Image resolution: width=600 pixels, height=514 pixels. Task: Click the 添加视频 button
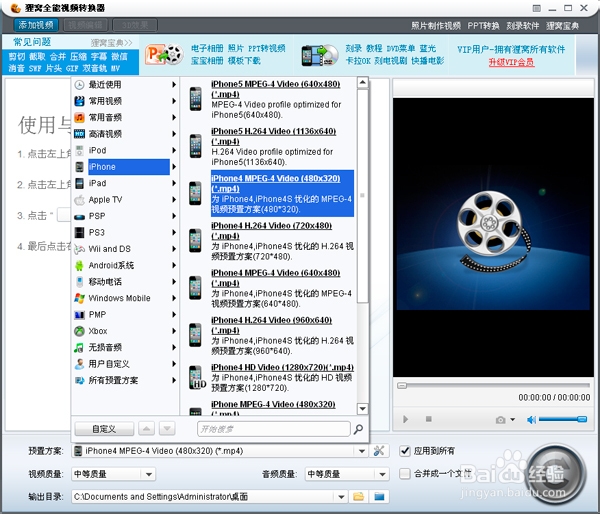36,25
